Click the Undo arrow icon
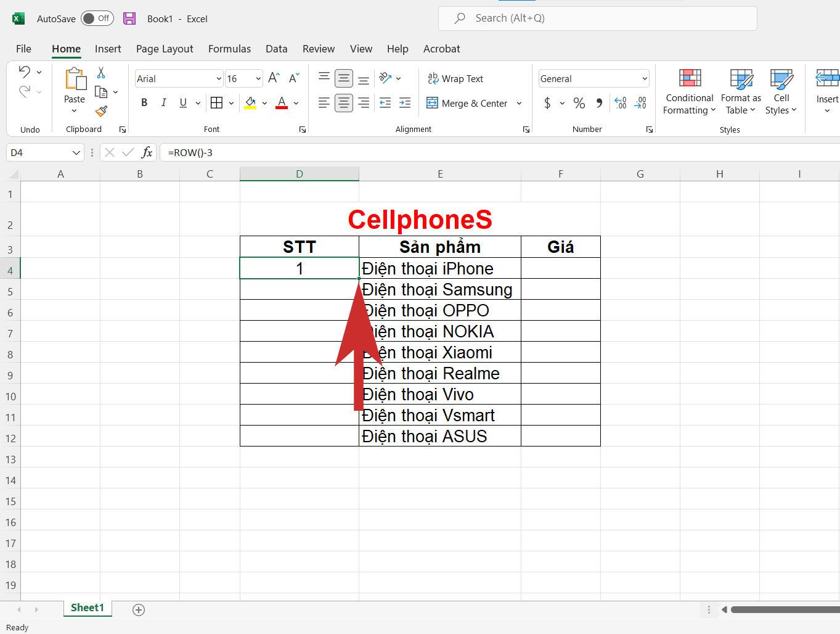The image size is (840, 634). pos(25,72)
